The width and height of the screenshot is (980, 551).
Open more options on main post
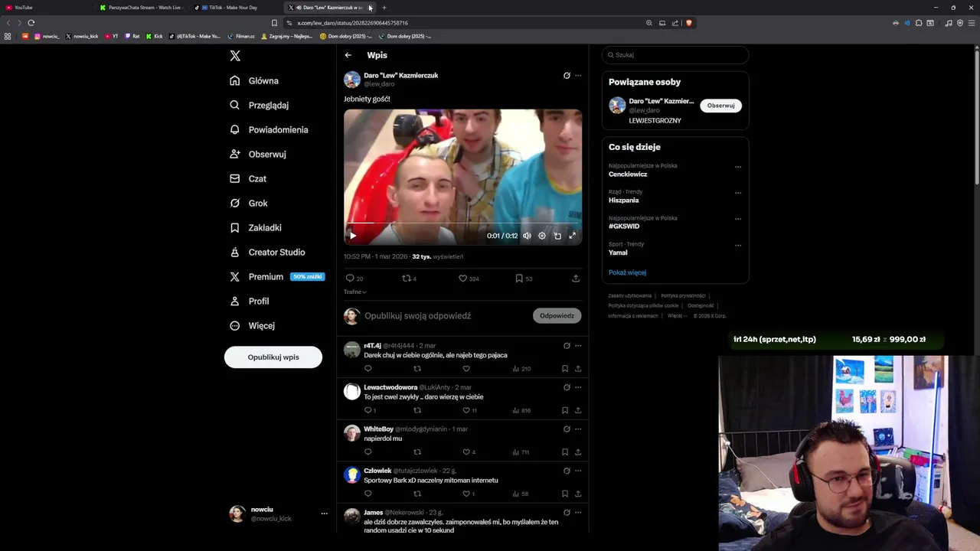pyautogui.click(x=578, y=76)
